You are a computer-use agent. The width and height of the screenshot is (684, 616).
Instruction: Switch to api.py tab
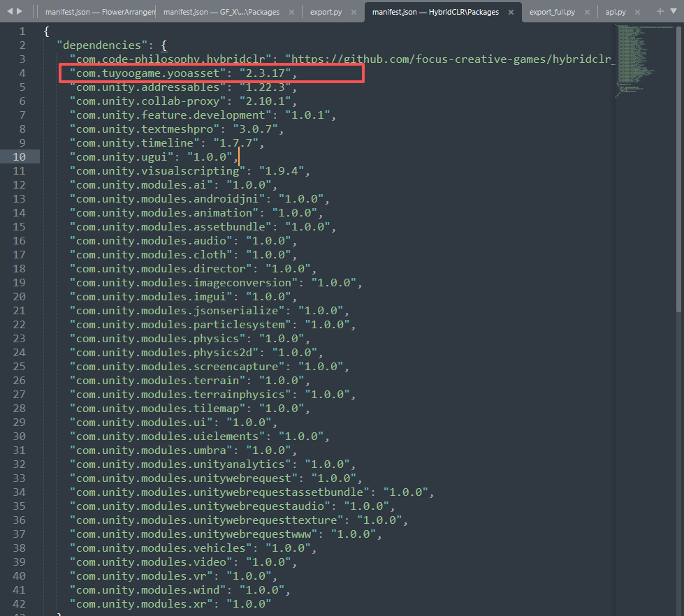[616, 12]
